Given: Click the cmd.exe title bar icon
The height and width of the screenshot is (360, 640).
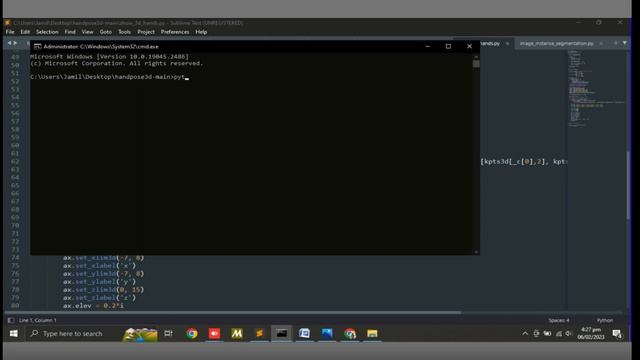Looking at the screenshot, I should pos(38,47).
